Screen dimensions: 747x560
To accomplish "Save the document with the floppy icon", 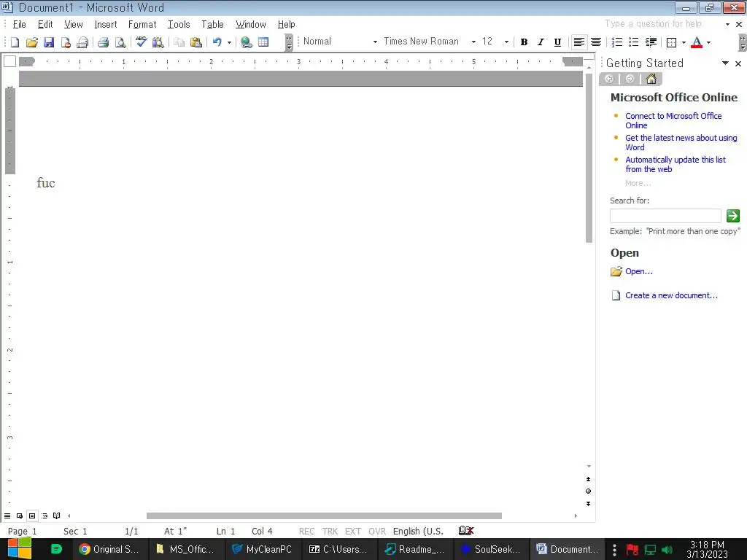I will coord(49,42).
